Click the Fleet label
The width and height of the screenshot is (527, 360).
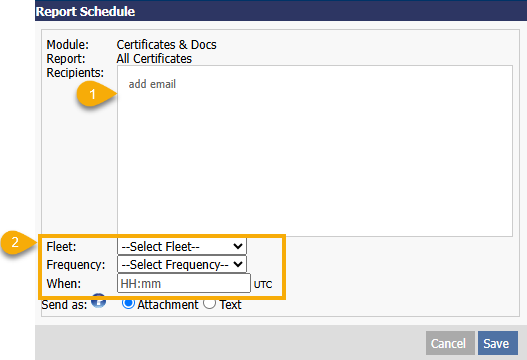(x=62, y=247)
